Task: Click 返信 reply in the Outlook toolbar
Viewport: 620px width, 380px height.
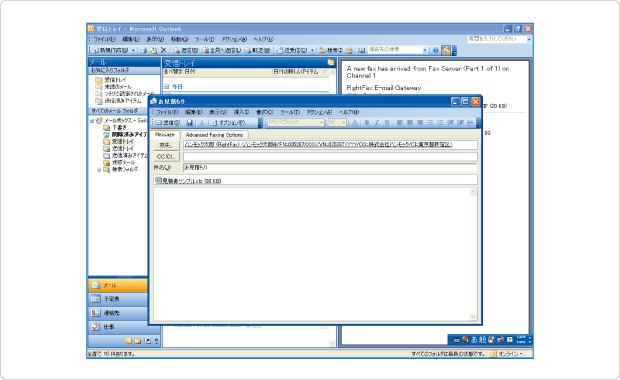Action: coord(186,50)
